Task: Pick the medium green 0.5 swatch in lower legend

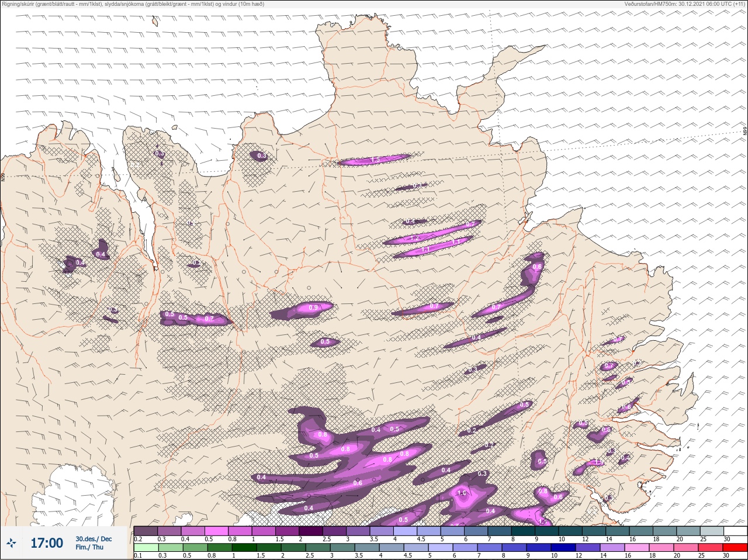Action: [x=195, y=548]
